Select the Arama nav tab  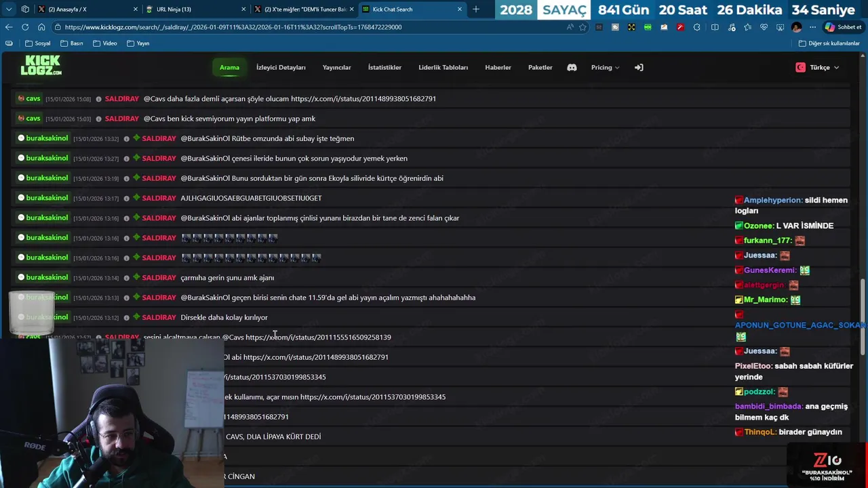229,67
